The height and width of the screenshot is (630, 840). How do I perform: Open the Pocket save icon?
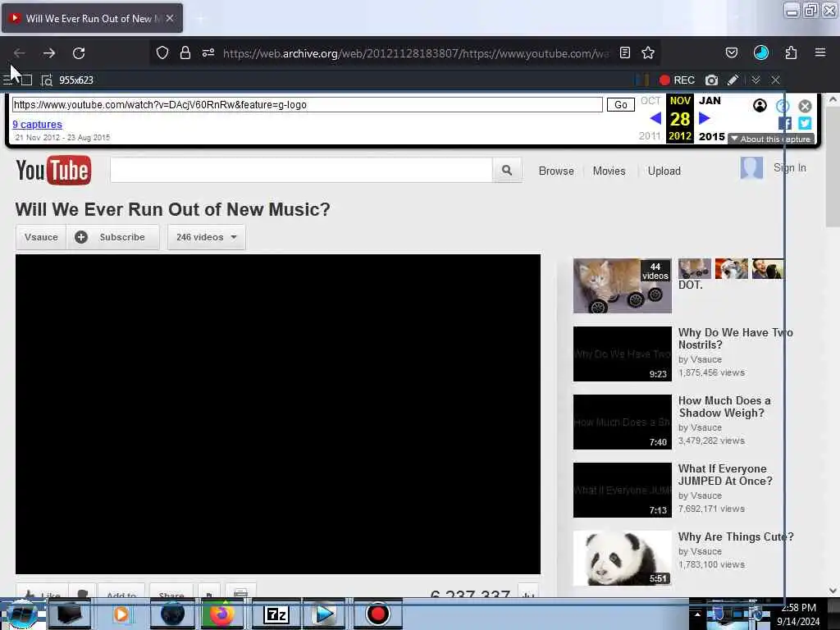pyautogui.click(x=731, y=52)
